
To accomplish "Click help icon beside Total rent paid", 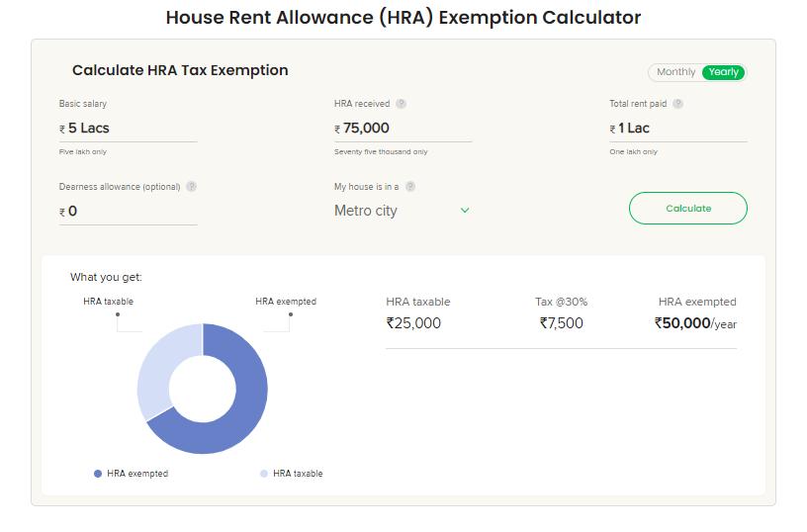I will tap(677, 104).
